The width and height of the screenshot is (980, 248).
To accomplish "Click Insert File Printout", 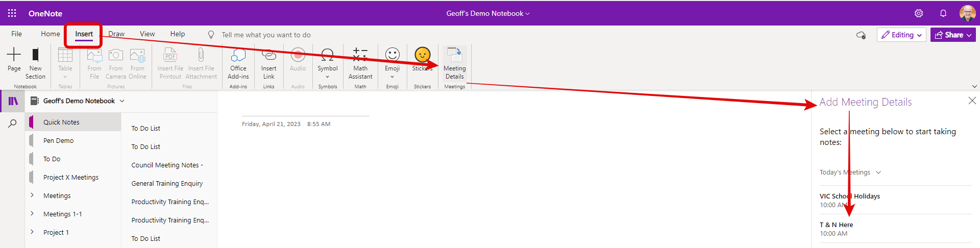I will [170, 63].
